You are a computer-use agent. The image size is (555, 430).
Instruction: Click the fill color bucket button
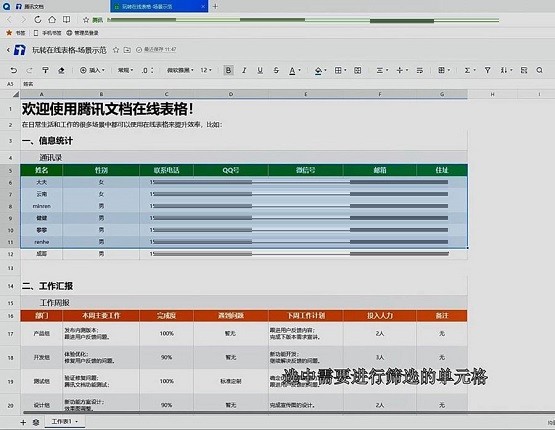coord(320,70)
